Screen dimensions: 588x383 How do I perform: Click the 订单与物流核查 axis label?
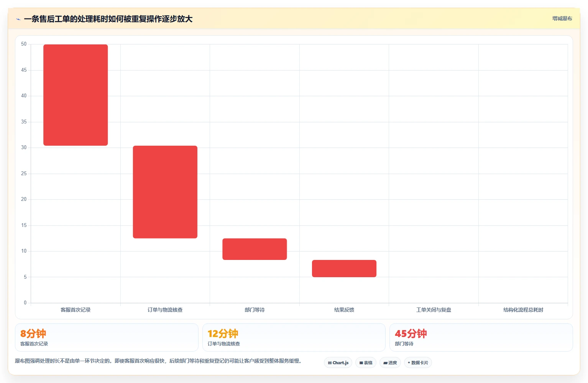165,310
